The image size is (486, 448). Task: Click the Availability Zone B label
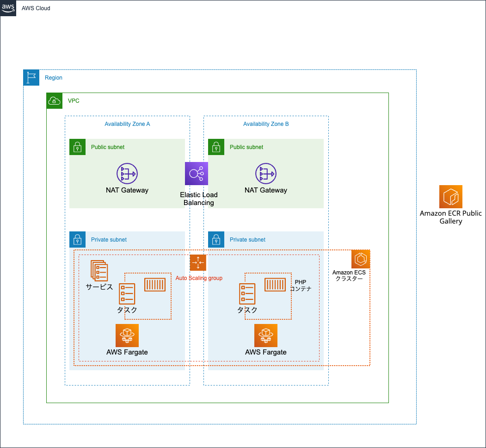pos(266,124)
